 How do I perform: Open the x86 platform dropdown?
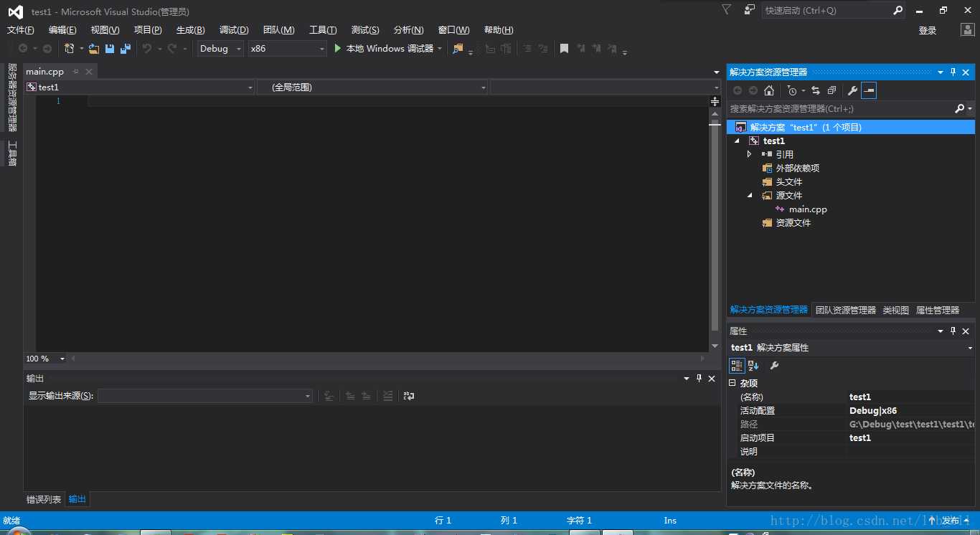(x=287, y=49)
